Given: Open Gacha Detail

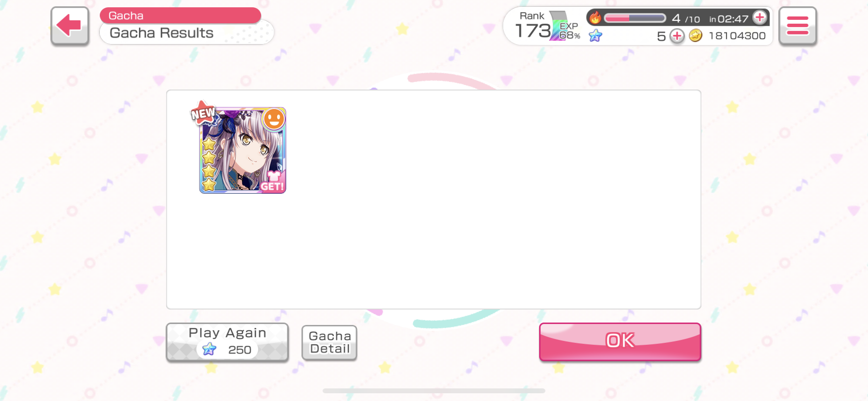Looking at the screenshot, I should point(329,342).
